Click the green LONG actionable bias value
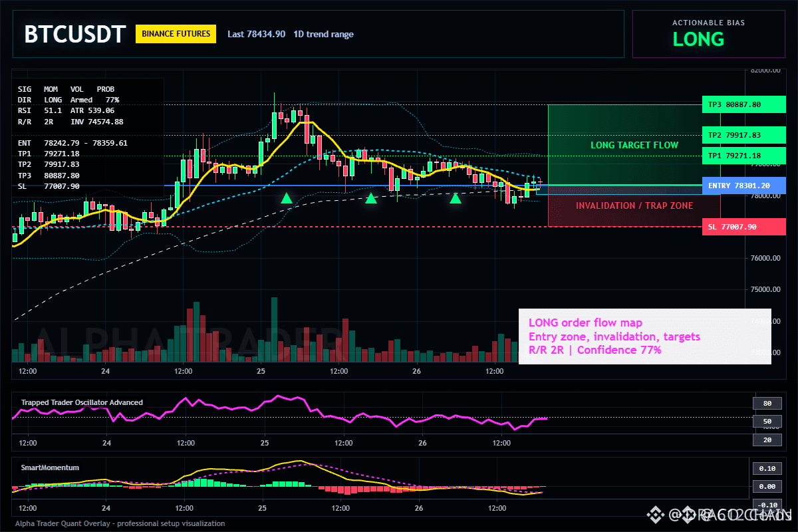Viewport: 798px width, 532px height. 698,39
